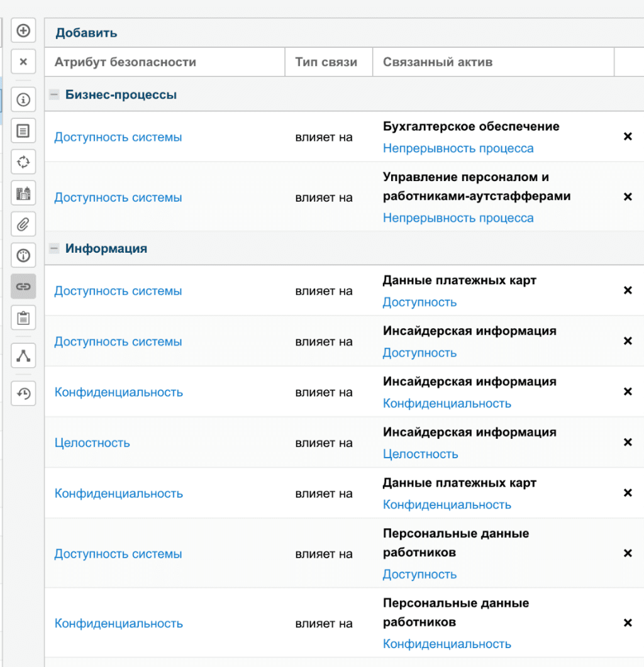Select the chain link relations icon
Screen dimensions: 644x667
23,286
